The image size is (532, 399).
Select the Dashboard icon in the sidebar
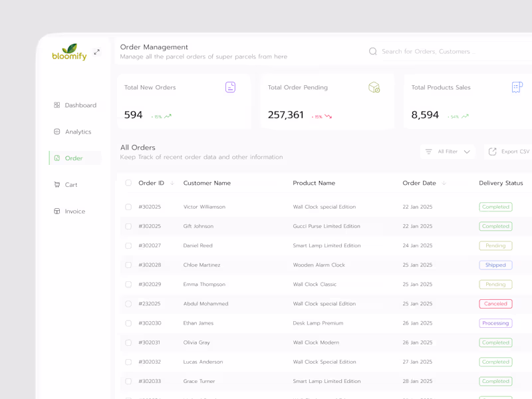coord(56,105)
